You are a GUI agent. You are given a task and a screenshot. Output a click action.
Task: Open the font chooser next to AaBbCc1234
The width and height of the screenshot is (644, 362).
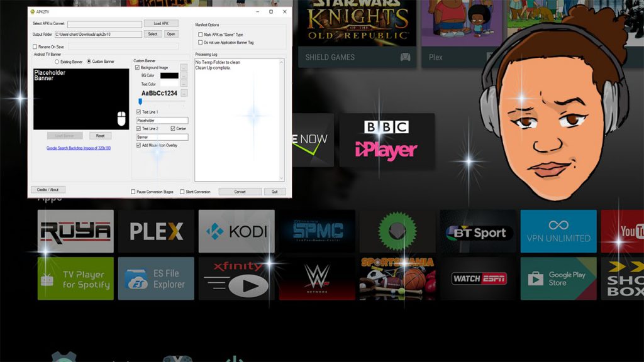coord(184,93)
